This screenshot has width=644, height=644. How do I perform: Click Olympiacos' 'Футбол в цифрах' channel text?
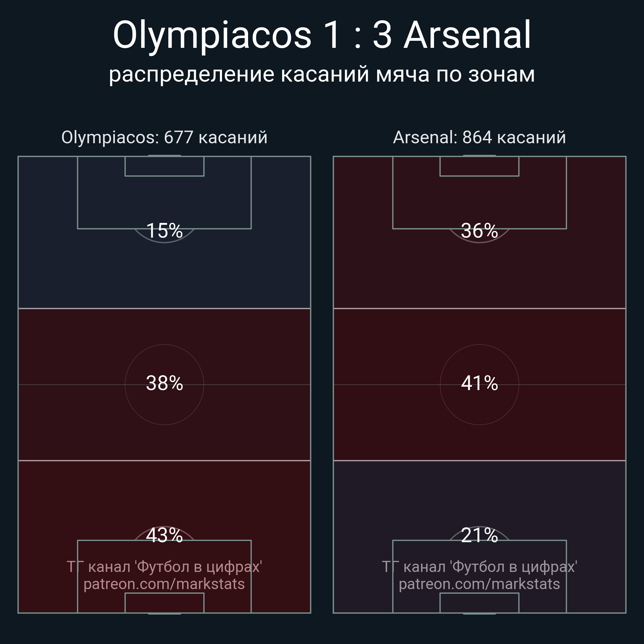pyautogui.click(x=164, y=567)
